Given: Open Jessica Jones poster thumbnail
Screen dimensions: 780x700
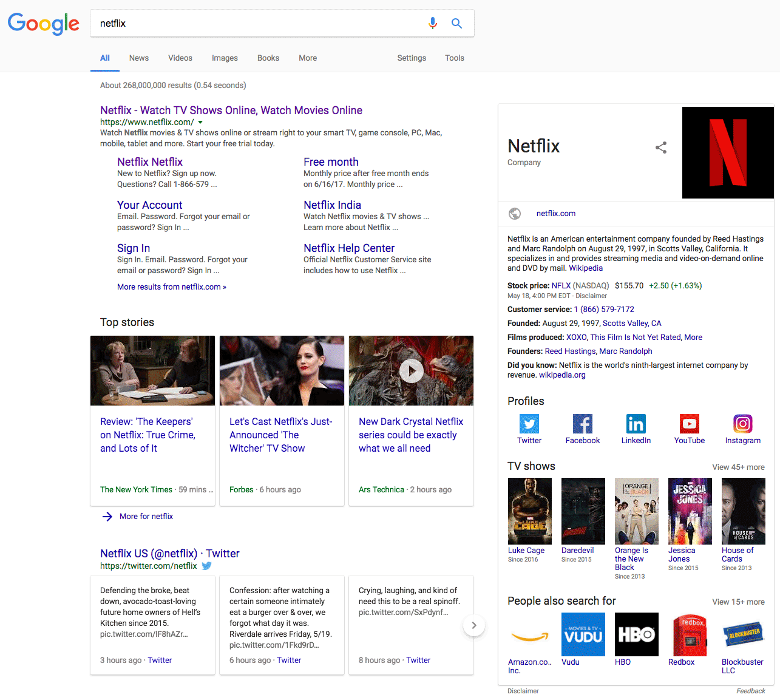Looking at the screenshot, I should (690, 511).
